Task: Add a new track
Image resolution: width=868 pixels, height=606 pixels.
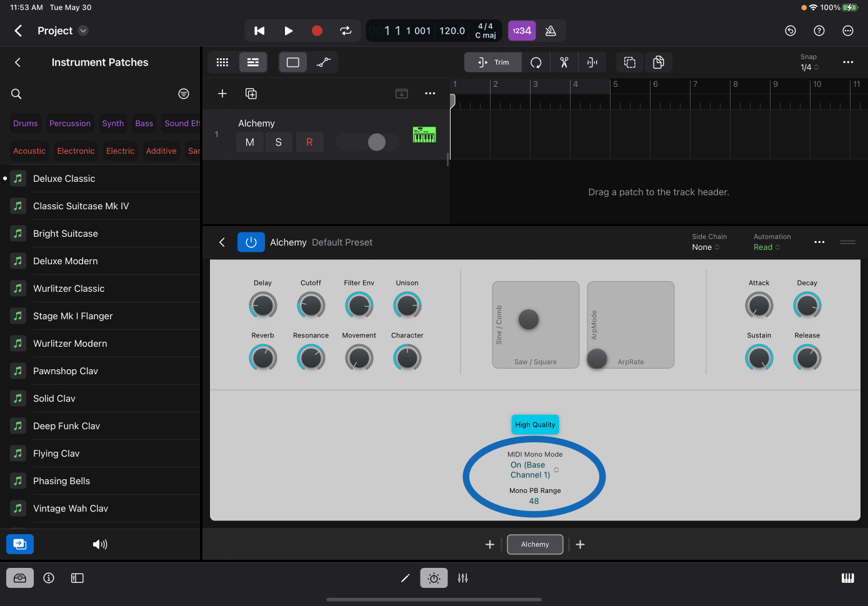Action: [222, 94]
